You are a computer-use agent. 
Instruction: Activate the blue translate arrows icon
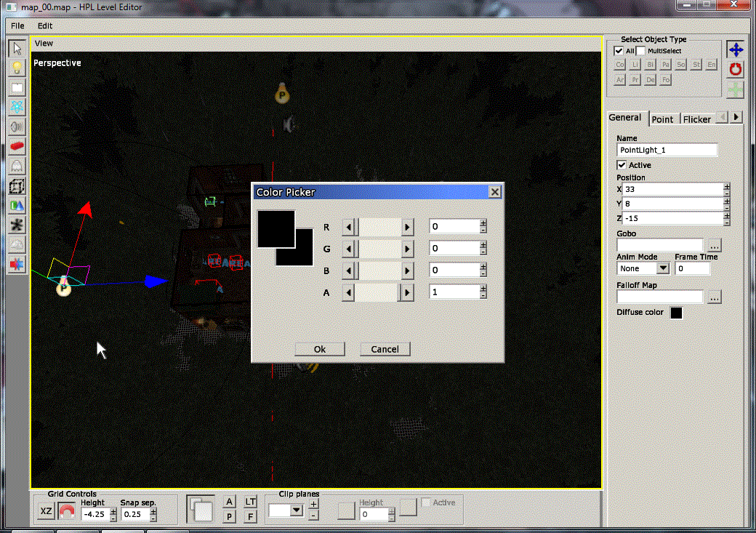point(736,49)
